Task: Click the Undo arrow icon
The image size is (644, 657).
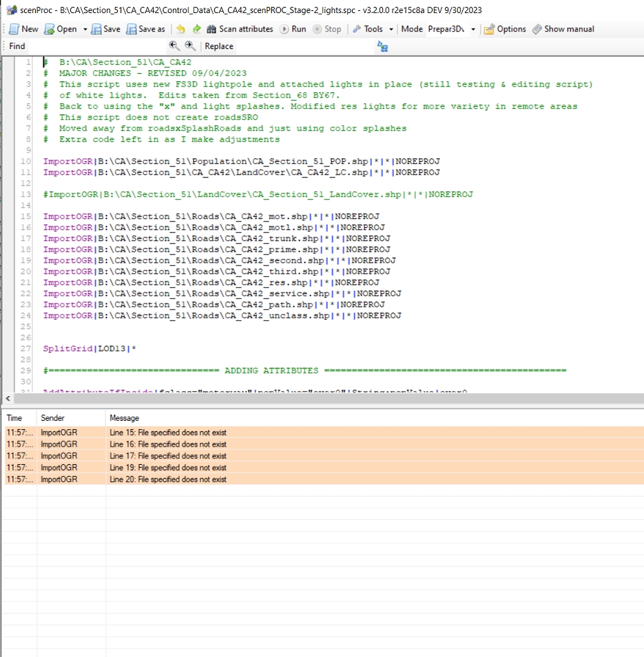Action: (180, 29)
